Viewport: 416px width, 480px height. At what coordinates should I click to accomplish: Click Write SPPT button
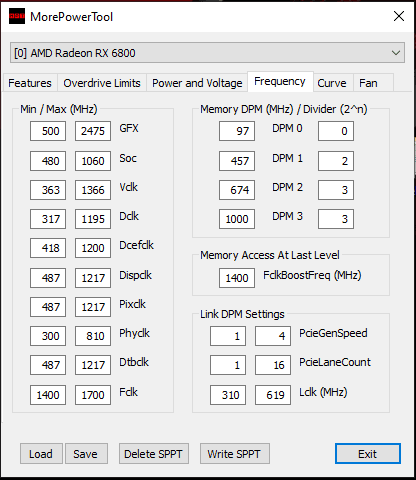click(x=235, y=454)
